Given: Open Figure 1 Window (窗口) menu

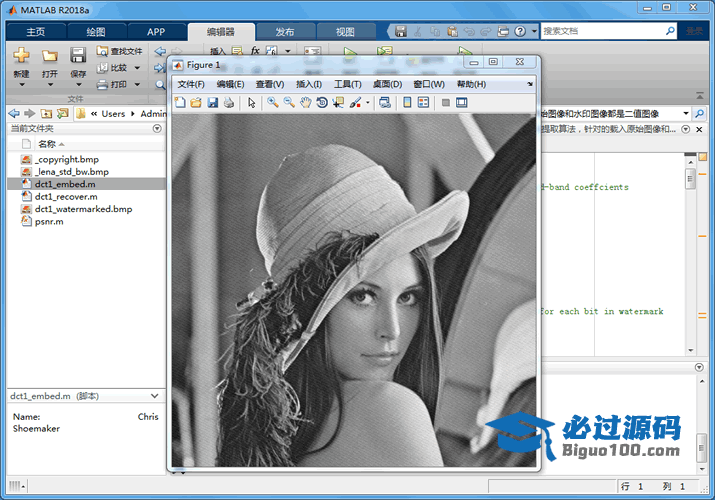Looking at the screenshot, I should (429, 84).
